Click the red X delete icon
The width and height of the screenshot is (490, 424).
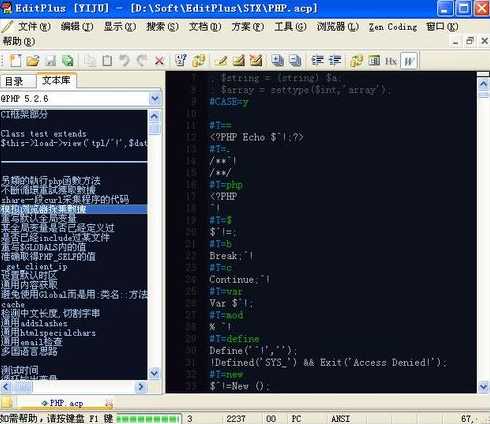159,61
